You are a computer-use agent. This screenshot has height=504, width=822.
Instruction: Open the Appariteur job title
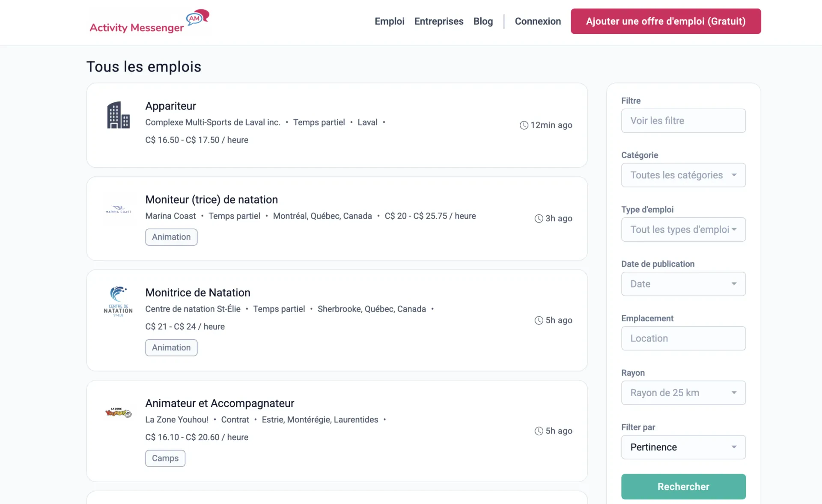click(170, 106)
